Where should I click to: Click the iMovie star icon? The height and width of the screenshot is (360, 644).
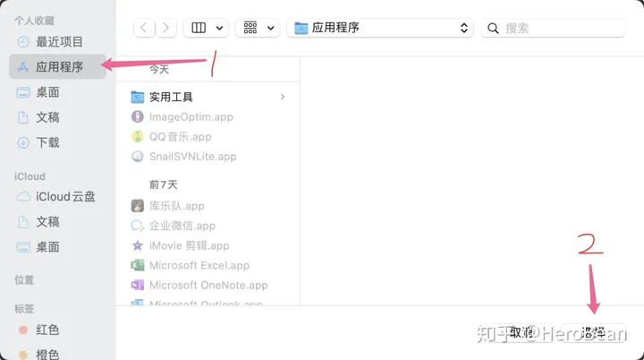click(x=137, y=245)
